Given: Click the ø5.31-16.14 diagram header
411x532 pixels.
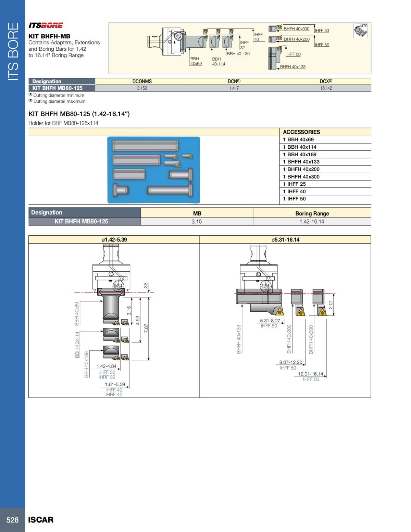Looking at the screenshot, I should tap(285, 239).
